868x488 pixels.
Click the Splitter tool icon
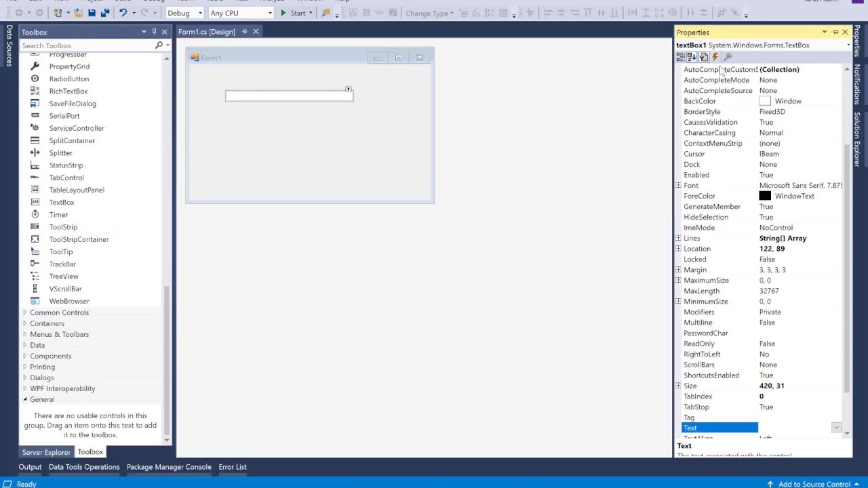[35, 152]
